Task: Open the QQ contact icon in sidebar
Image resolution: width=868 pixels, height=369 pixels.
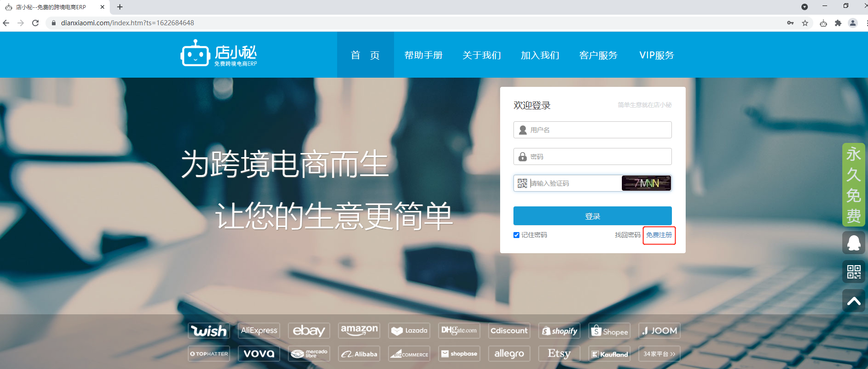Action: click(x=854, y=242)
